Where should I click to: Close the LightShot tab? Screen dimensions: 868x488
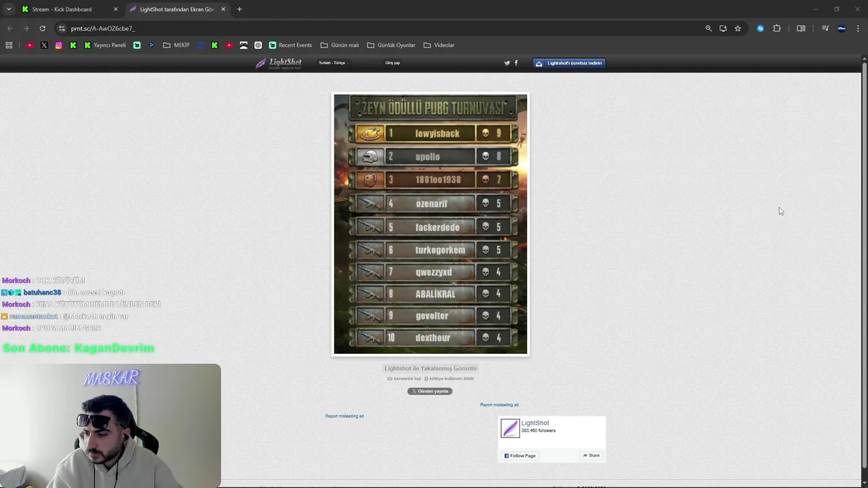(x=223, y=9)
